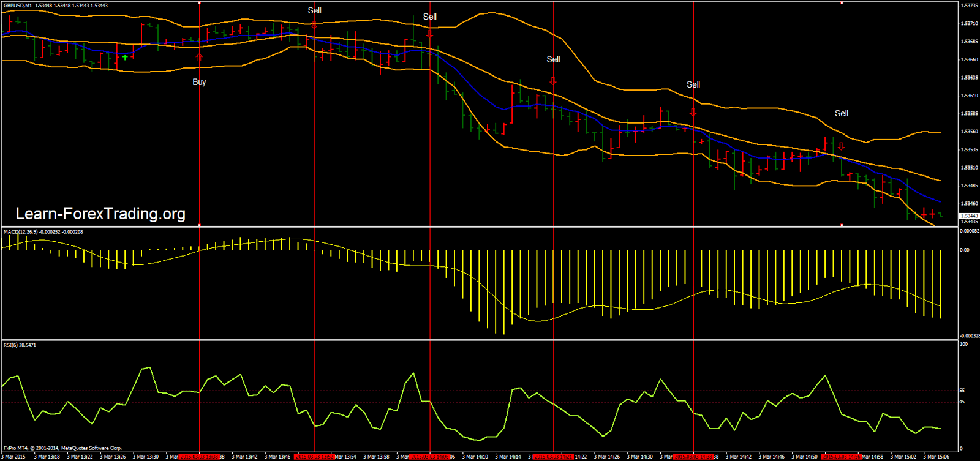Click the RSI level 55 label
The height and width of the screenshot is (461, 980).
(x=962, y=391)
